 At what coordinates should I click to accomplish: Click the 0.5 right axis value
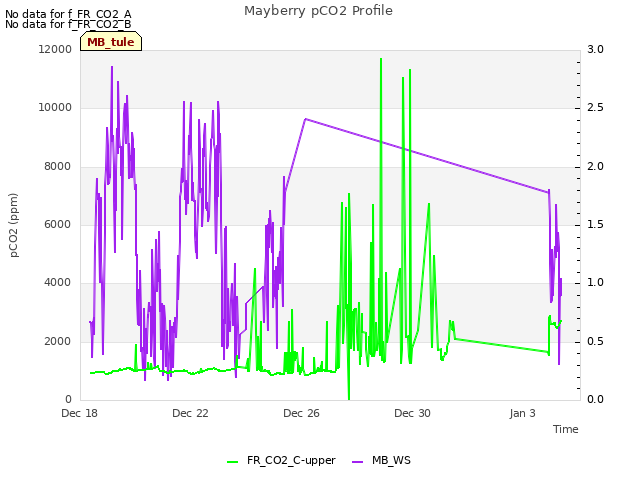point(595,341)
